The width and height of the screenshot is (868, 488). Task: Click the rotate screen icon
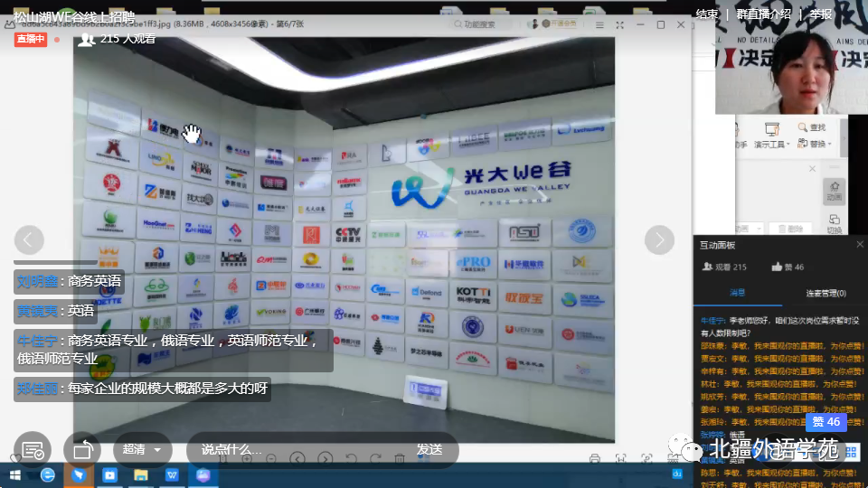[x=83, y=449]
